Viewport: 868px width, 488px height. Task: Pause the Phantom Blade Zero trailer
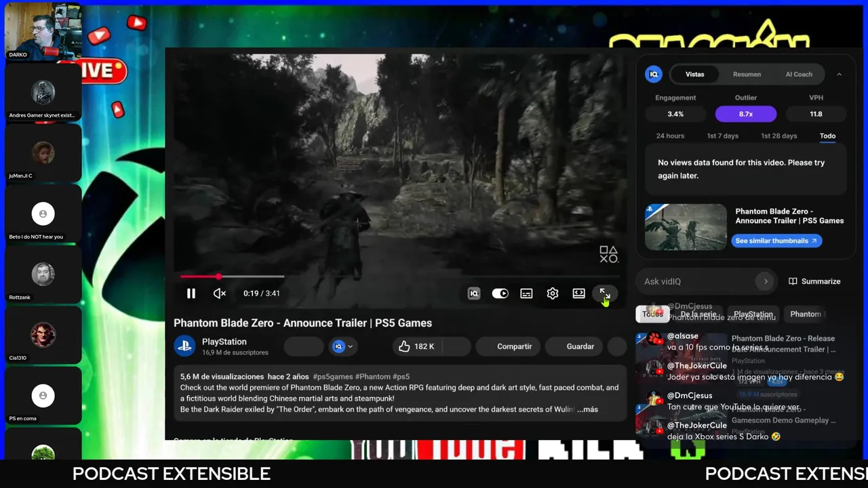click(x=191, y=293)
